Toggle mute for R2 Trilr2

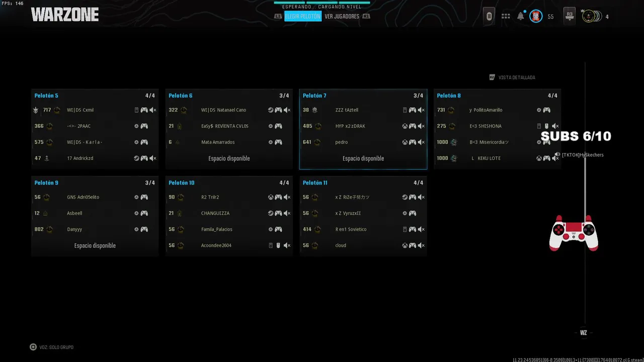click(x=287, y=198)
